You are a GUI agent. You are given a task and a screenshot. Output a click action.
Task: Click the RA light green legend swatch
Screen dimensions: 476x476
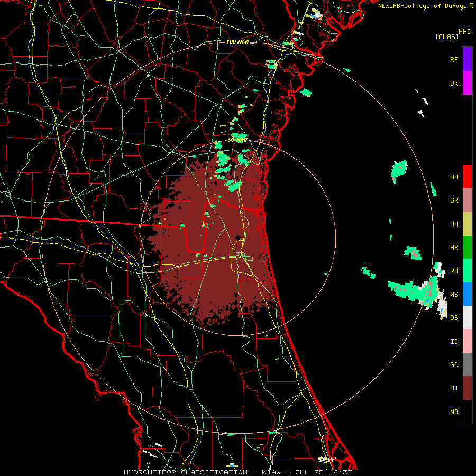[467, 271]
